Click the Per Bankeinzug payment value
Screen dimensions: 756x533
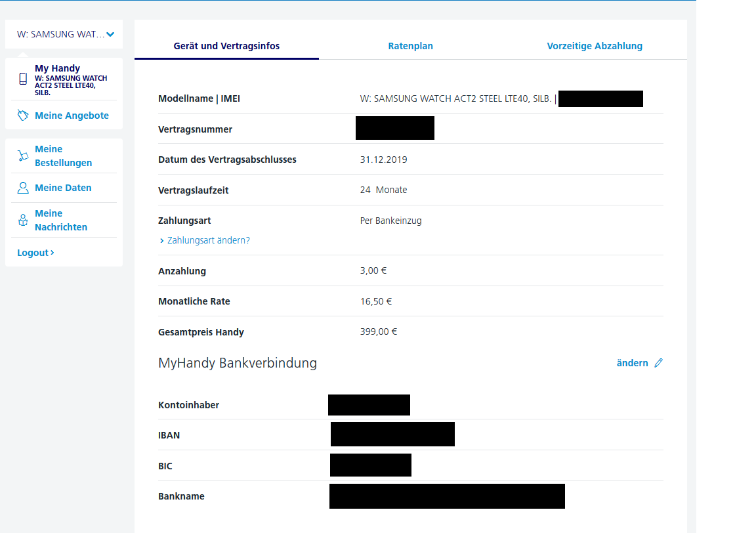390,221
